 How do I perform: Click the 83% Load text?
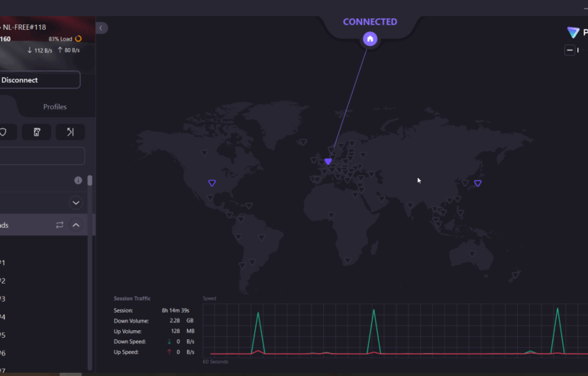(x=60, y=39)
